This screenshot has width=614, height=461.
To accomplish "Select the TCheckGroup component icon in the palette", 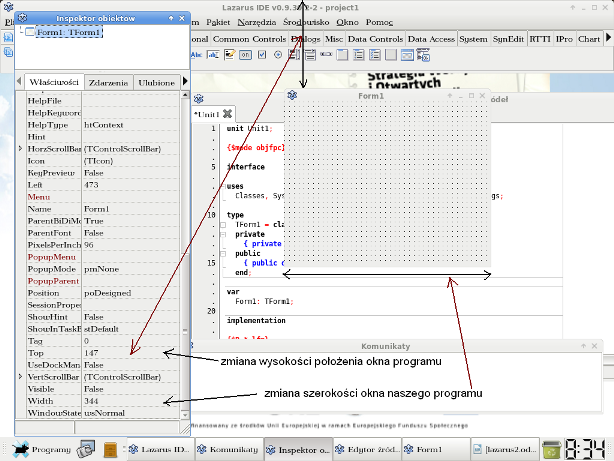I will coord(375,55).
